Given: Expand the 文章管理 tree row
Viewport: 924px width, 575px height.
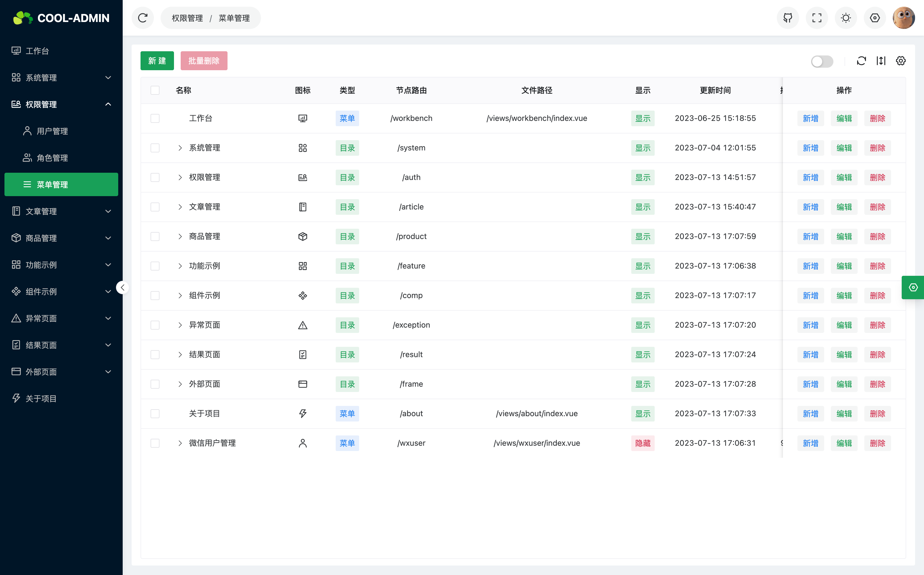Looking at the screenshot, I should 180,206.
